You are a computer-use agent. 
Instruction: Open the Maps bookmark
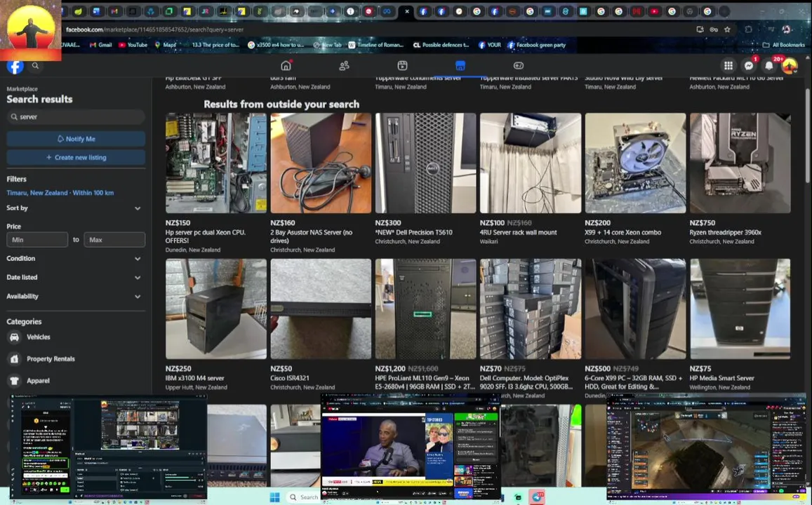pos(166,45)
